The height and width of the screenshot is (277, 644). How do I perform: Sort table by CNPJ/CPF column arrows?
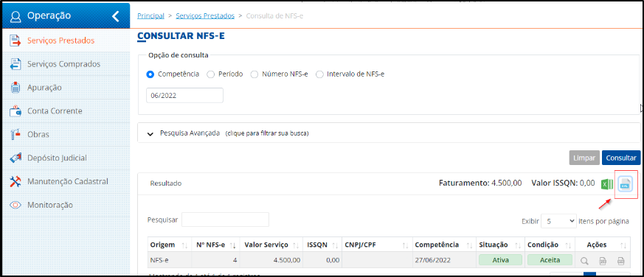coord(406,245)
